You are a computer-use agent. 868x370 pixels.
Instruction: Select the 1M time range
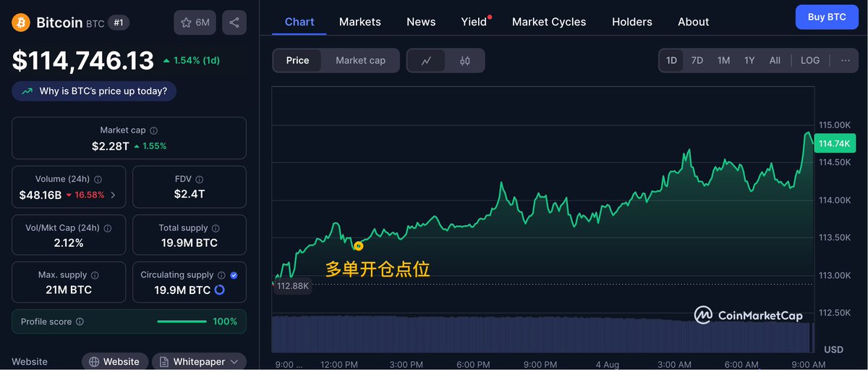[723, 60]
